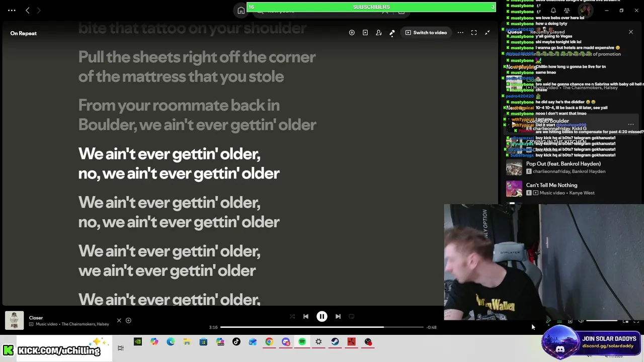Click Can't Tell Me Nothing album thumbnail
The width and height of the screenshot is (644, 362).
click(514, 189)
